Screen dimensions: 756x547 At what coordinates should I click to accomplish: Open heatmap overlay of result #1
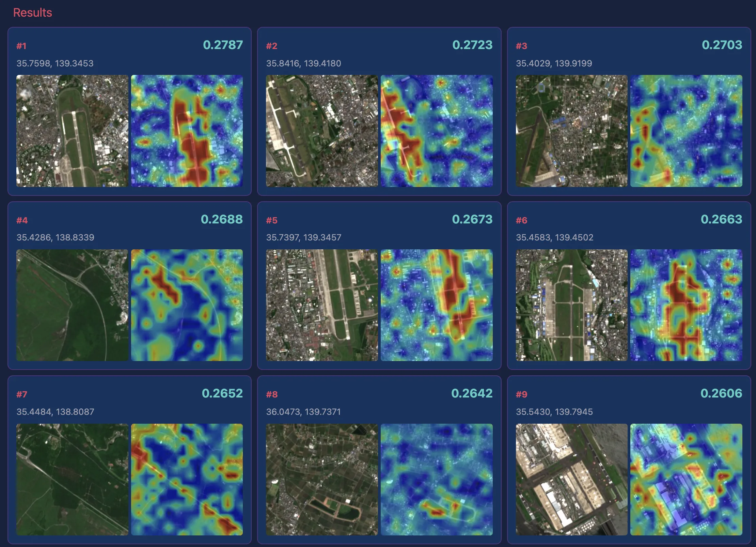pos(187,131)
